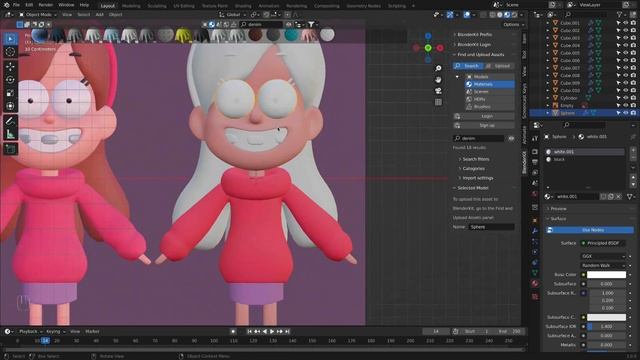Click the BlenderKit Search button
Screen dimensions: 640x360
(468, 66)
